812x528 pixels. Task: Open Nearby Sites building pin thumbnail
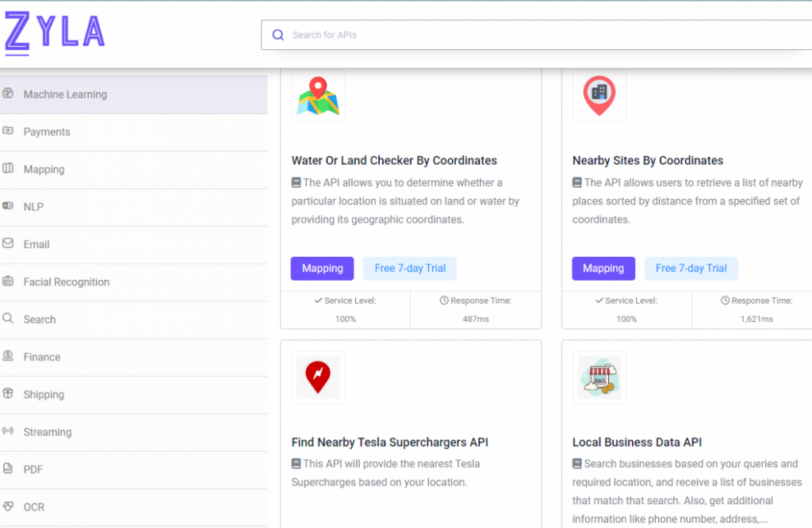pyautogui.click(x=599, y=96)
